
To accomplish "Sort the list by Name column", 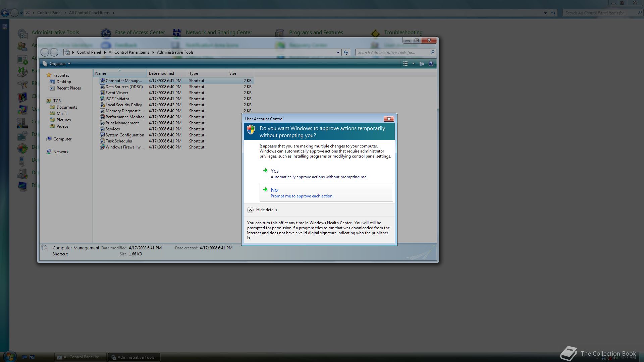I will click(x=120, y=73).
